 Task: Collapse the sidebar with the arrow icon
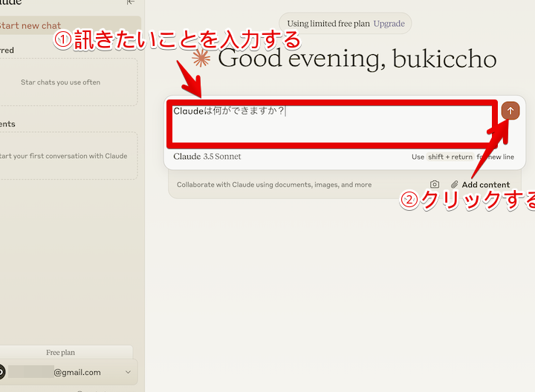point(130,2)
